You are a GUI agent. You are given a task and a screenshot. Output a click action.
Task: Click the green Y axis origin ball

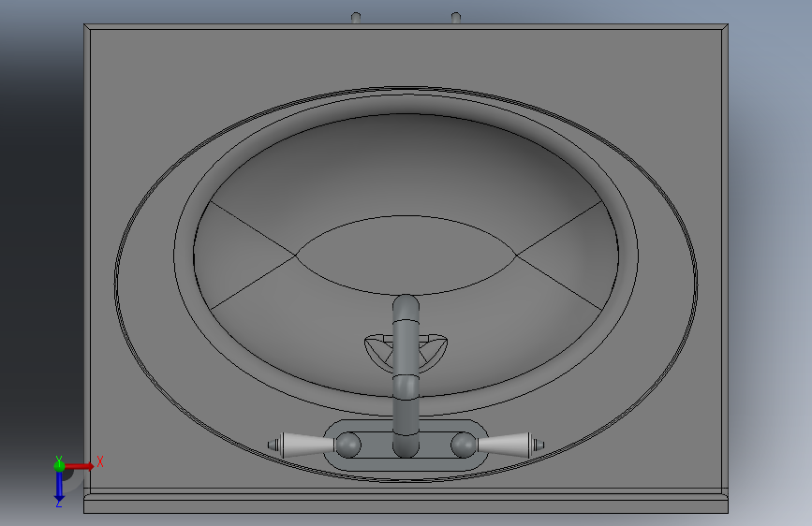click(x=59, y=465)
